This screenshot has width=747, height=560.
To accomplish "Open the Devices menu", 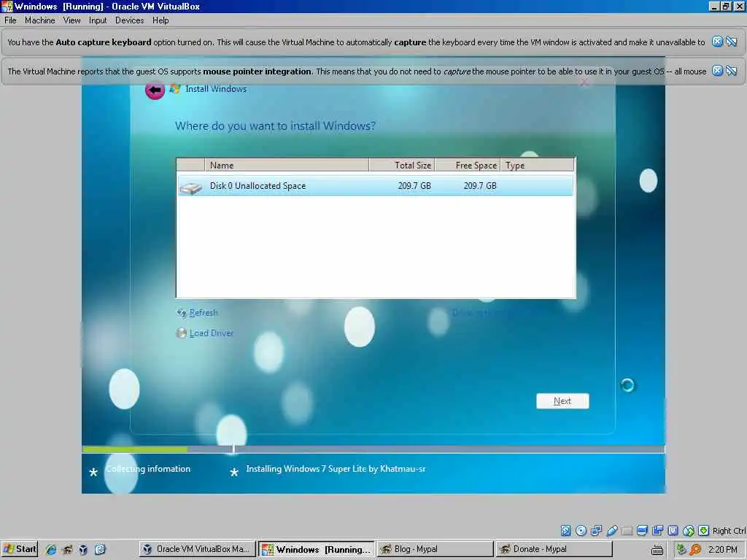I will (129, 20).
